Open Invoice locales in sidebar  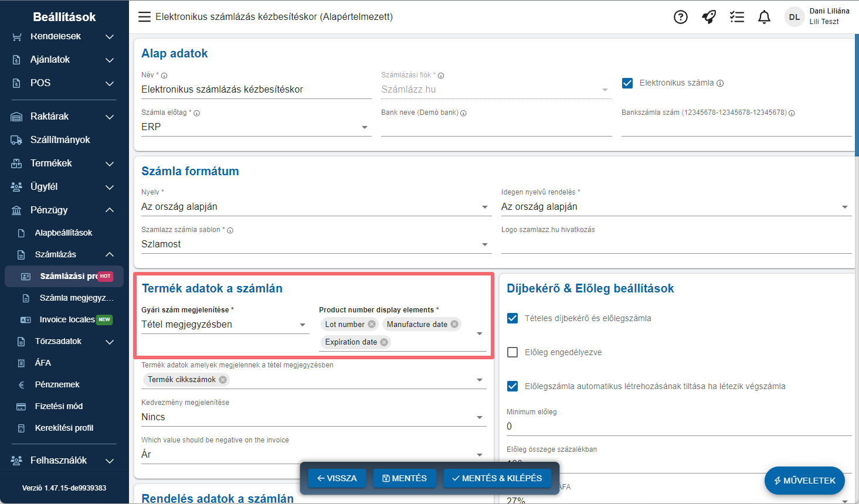(x=66, y=319)
